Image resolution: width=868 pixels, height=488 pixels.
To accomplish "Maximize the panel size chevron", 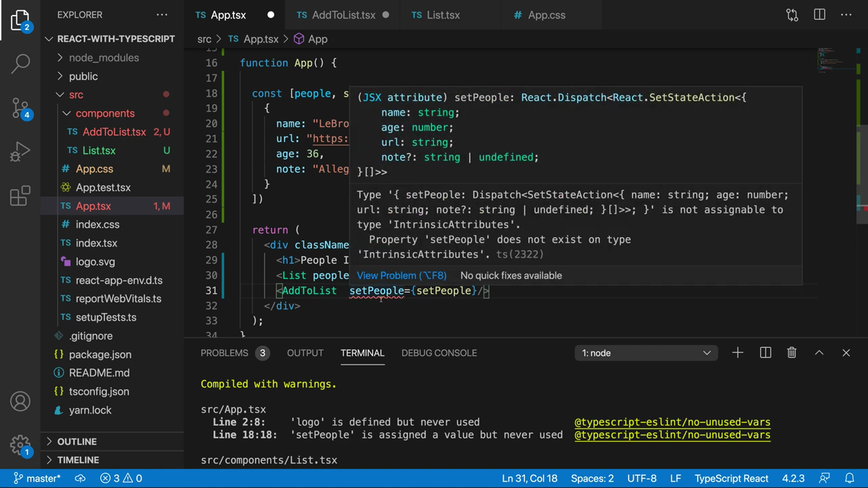I will [819, 352].
